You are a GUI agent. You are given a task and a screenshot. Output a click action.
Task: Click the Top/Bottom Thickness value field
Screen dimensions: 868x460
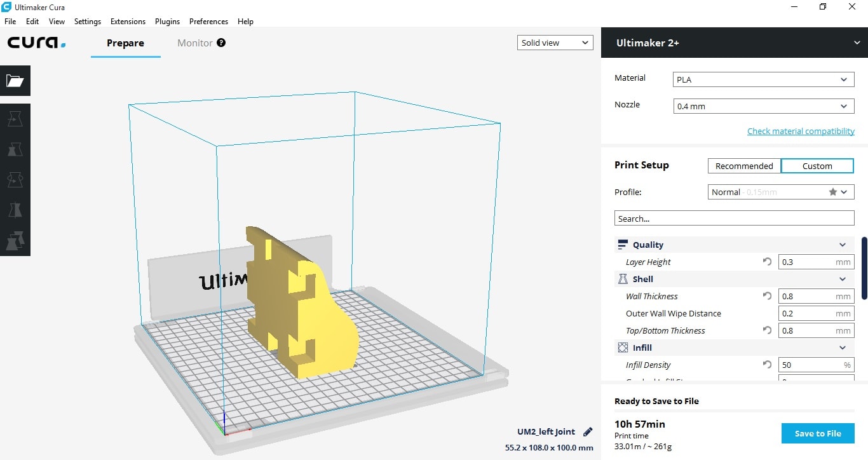click(x=816, y=330)
